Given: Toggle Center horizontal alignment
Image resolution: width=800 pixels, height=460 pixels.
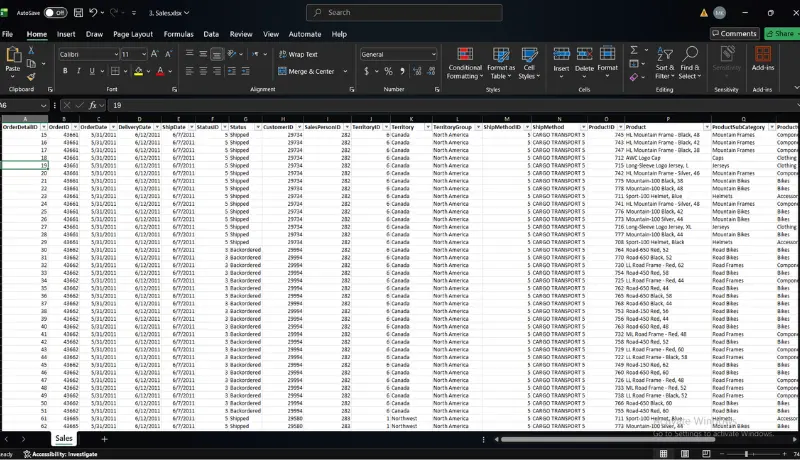Looking at the screenshot, I should 203,71.
